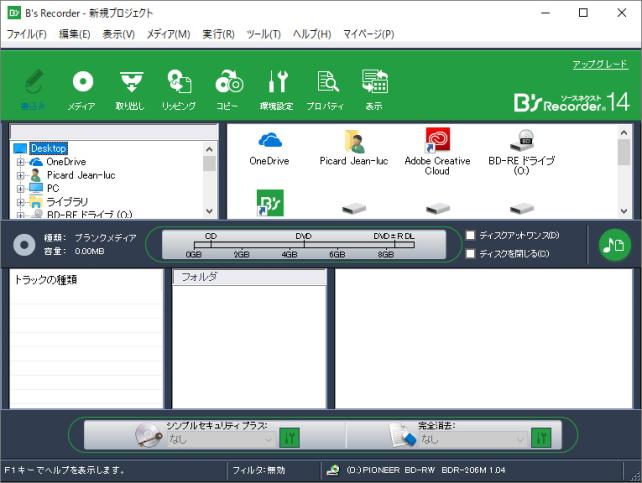Screen dimensions: 642x483
Task: Click folder tree scroll up arrow
Action: coord(209,149)
